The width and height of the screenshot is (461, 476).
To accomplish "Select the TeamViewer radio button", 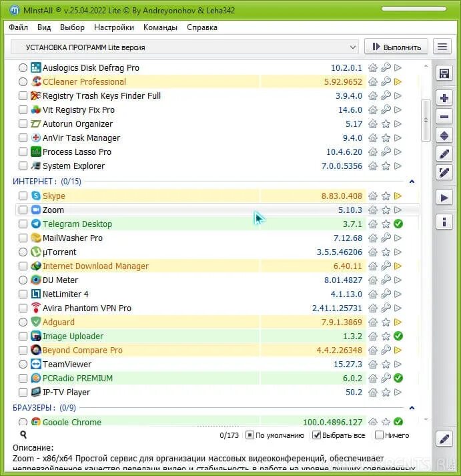I will (x=23, y=365).
